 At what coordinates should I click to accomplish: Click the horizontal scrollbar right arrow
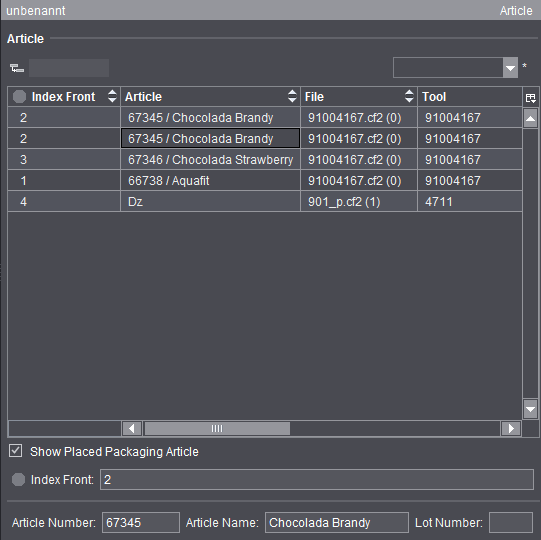coord(511,429)
